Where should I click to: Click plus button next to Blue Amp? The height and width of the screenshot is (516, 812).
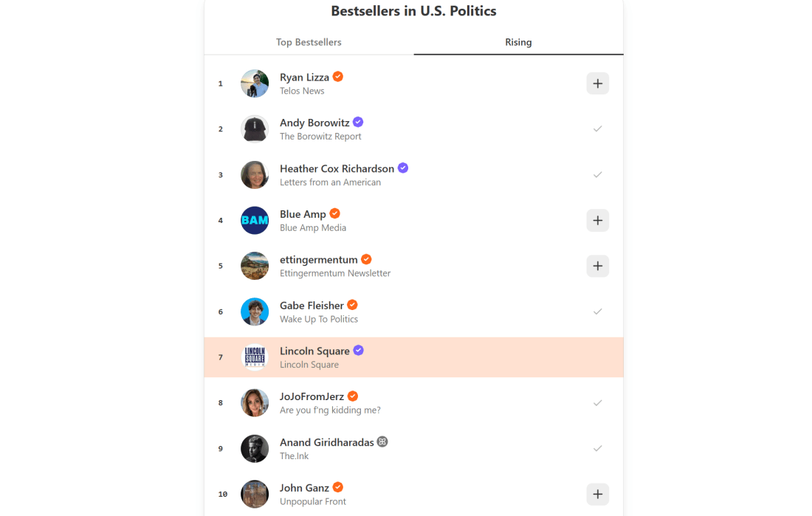click(x=597, y=220)
